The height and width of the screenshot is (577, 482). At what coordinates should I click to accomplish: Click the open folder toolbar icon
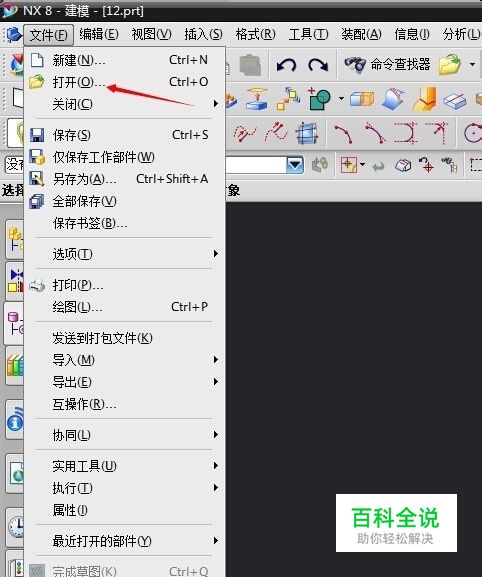[x=450, y=65]
